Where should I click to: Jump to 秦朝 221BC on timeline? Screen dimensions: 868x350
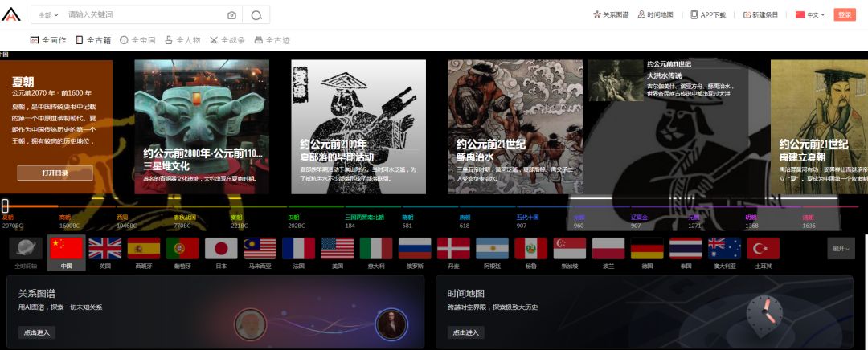pyautogui.click(x=240, y=222)
